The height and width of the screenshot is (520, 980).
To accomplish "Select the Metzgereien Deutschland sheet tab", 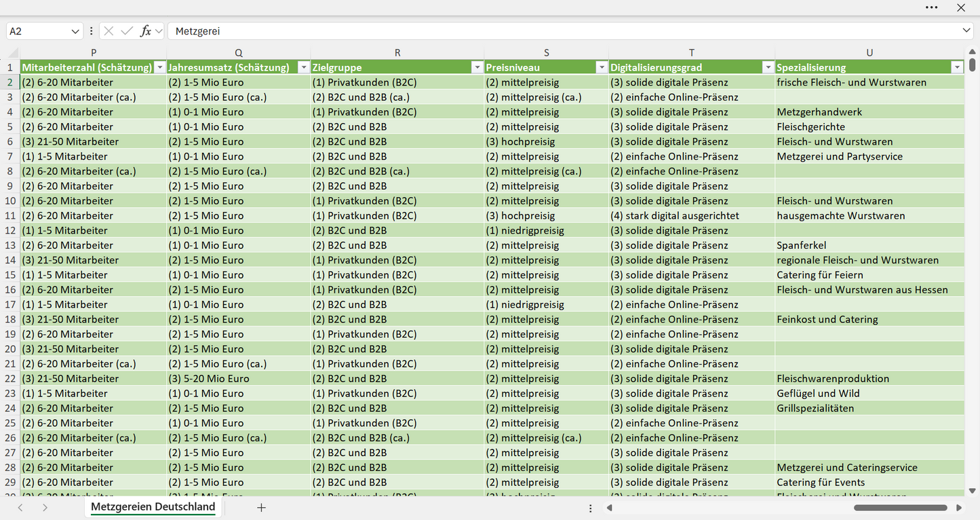I will point(153,507).
